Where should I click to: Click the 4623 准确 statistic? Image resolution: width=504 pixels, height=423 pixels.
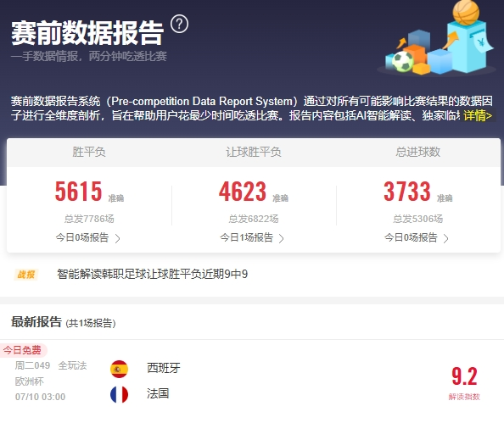point(254,192)
